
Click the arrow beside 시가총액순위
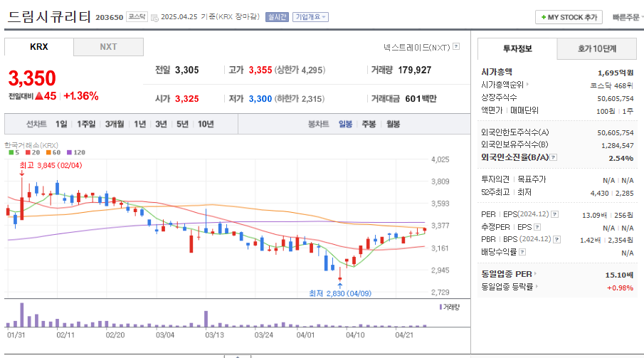pyautogui.click(x=527, y=84)
